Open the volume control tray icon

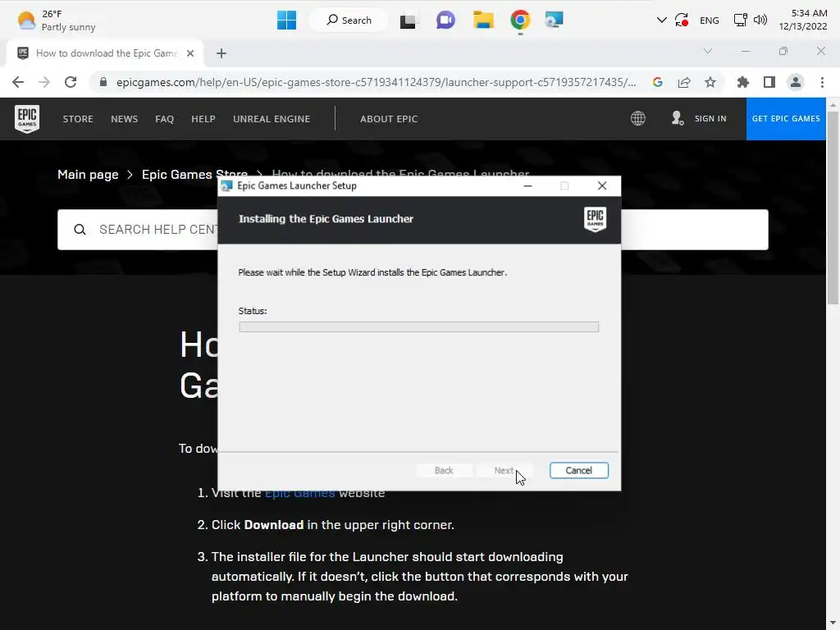click(760, 21)
